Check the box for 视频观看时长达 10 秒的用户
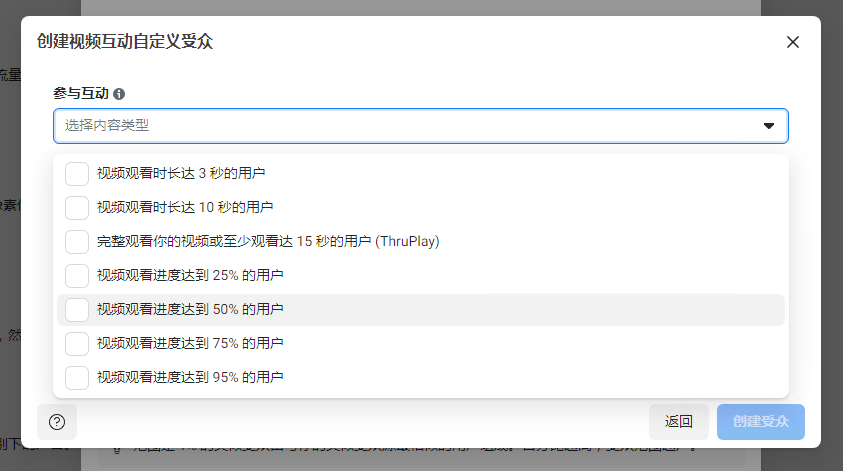 [77, 208]
